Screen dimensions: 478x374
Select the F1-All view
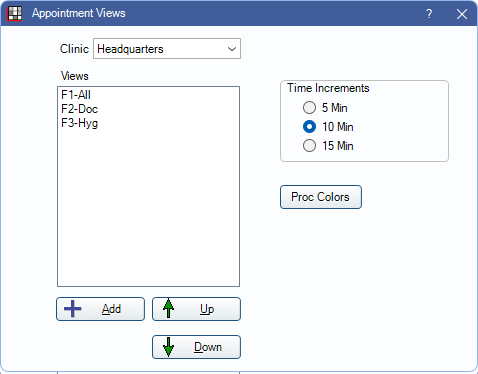click(148, 95)
